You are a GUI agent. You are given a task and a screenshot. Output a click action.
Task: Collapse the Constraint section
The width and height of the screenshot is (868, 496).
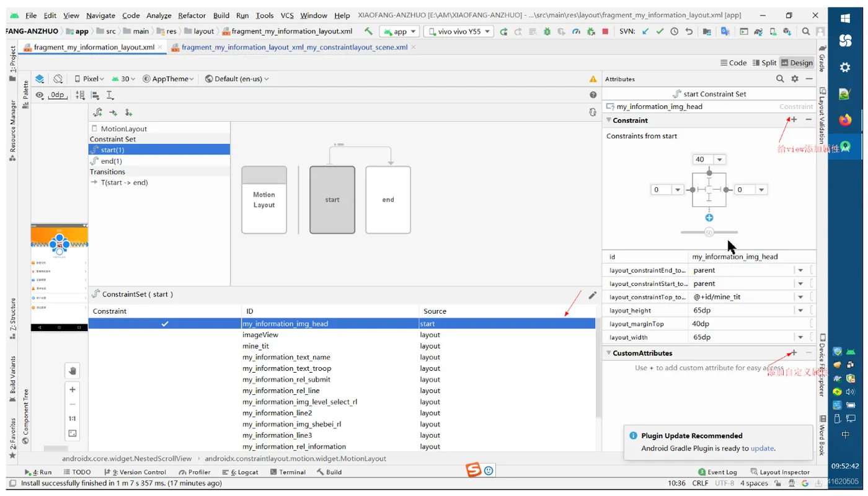coord(609,120)
